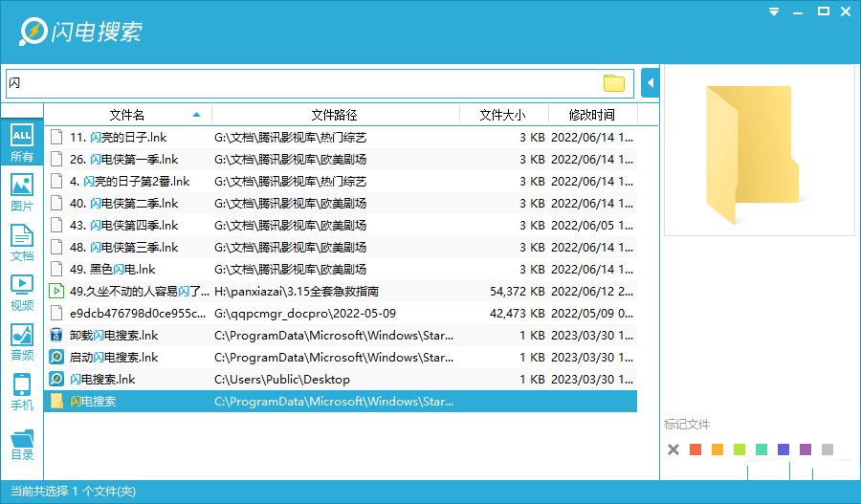The height and width of the screenshot is (504, 861).
Task: Click the 闪电搜索 lightning magnifier logo
Action: 33,32
